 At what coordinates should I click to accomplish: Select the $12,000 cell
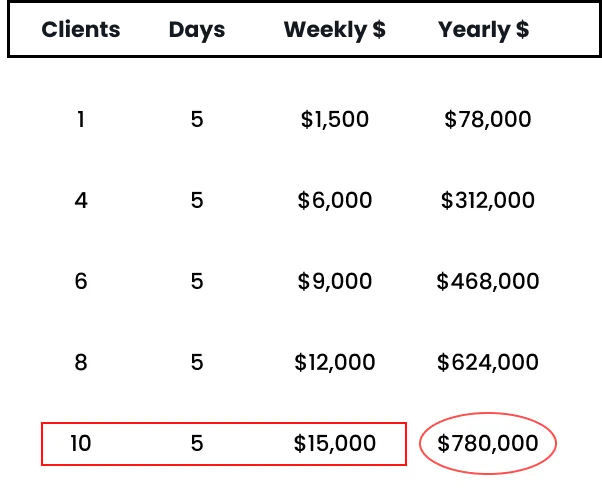(x=334, y=363)
